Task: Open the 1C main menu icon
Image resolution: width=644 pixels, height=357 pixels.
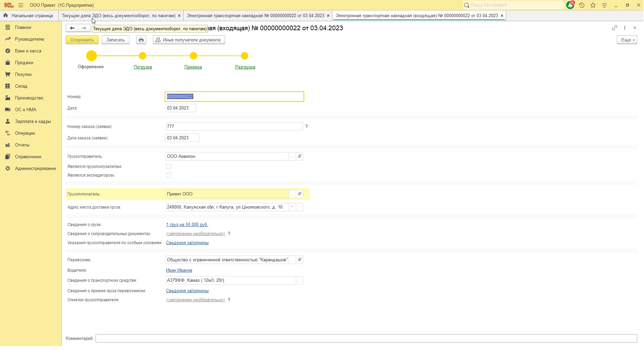Action: point(8,5)
